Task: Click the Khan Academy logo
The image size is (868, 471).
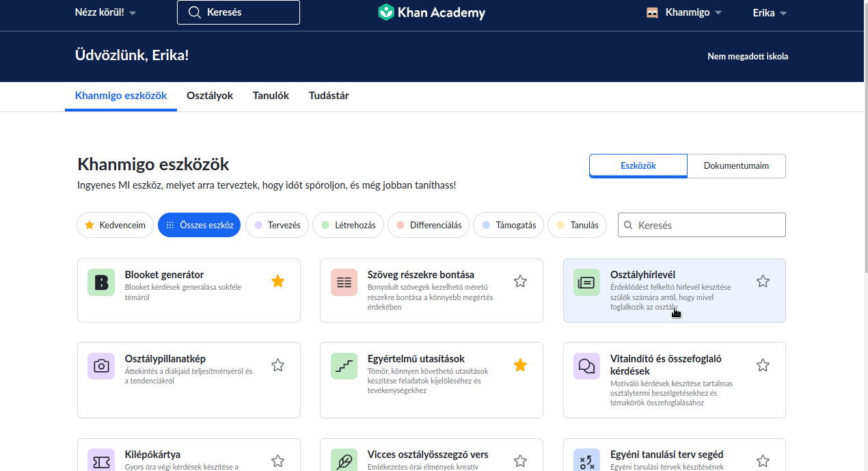Action: (431, 12)
